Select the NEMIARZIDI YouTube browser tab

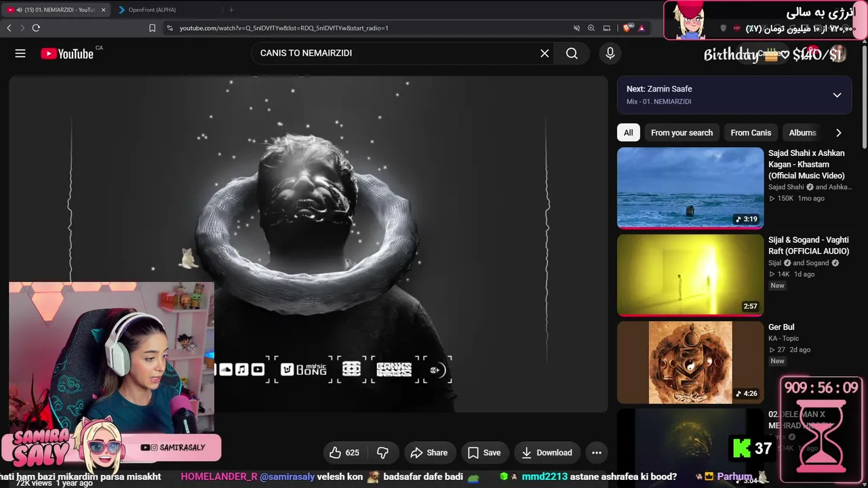(54, 9)
